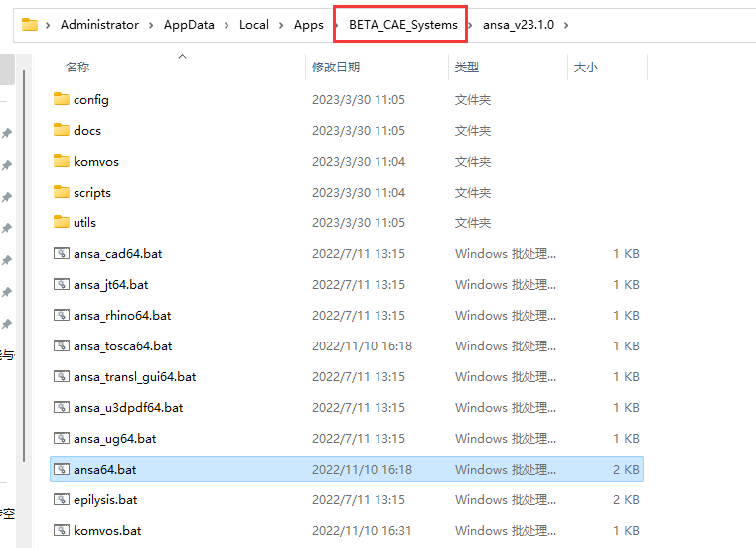Image resolution: width=756 pixels, height=548 pixels.
Task: Click the 2 KB size of ansa64.bat
Action: coord(626,469)
